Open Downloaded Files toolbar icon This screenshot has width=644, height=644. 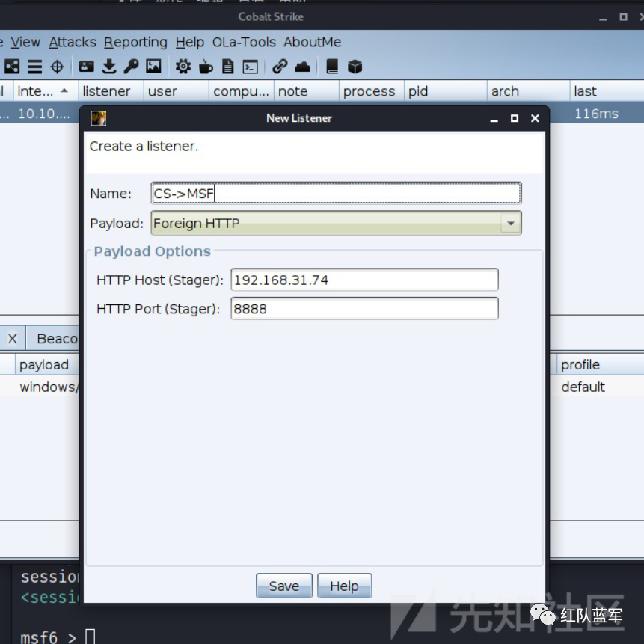click(x=109, y=66)
